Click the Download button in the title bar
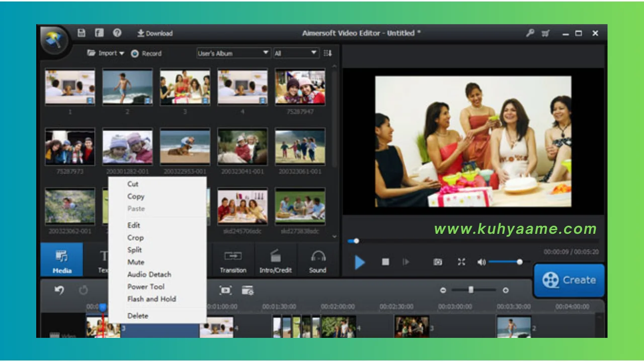 155,33
